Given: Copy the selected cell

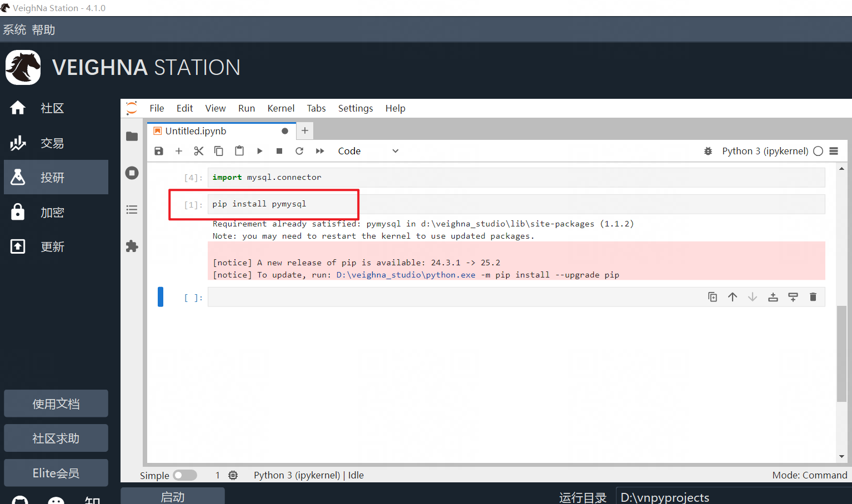Looking at the screenshot, I should point(219,151).
